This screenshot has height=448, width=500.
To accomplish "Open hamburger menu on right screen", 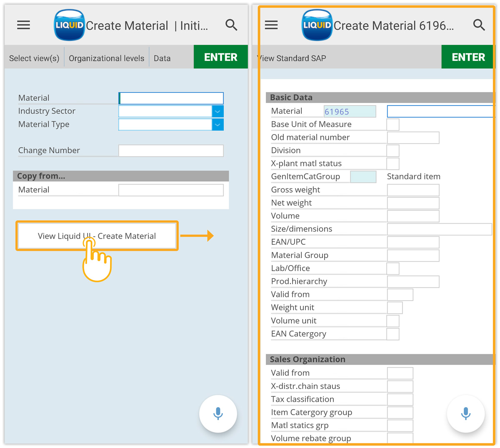I will click(271, 25).
